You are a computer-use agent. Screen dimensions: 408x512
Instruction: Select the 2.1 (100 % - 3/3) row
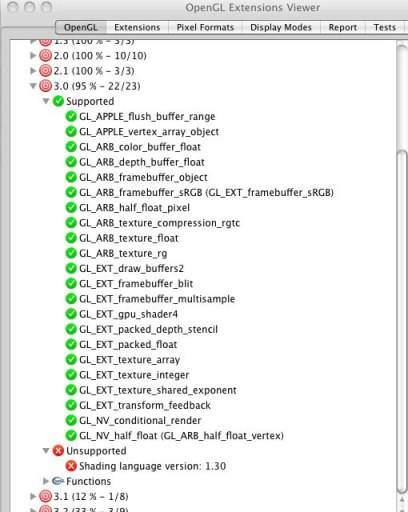[94, 71]
